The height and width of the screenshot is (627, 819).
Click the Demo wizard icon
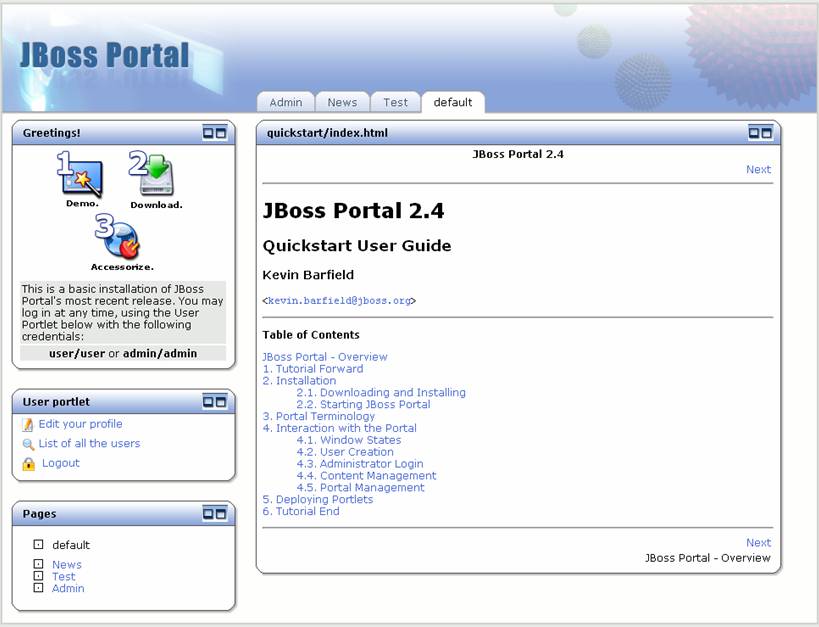pyautogui.click(x=80, y=175)
